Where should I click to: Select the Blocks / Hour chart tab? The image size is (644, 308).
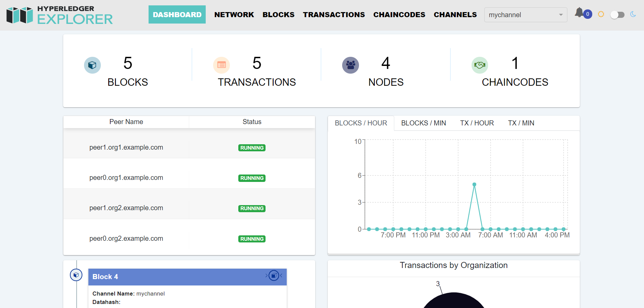[x=361, y=123]
